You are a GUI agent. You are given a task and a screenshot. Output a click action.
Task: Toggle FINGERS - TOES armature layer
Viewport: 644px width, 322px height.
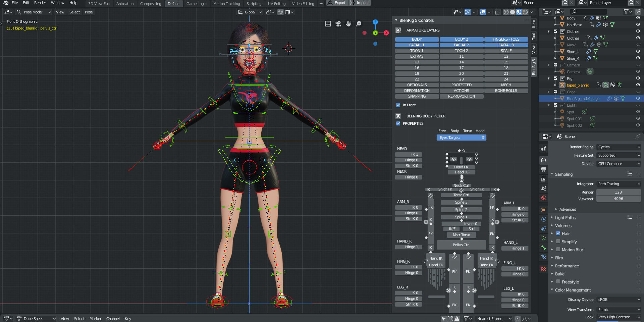coord(506,39)
